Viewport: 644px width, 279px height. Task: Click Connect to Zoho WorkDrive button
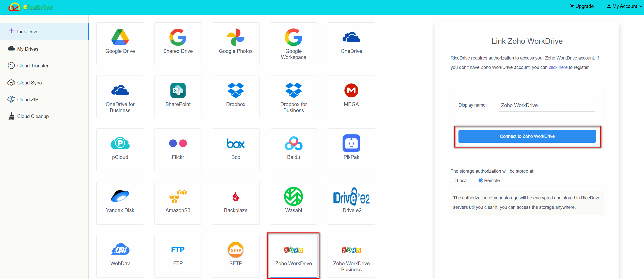point(527,136)
